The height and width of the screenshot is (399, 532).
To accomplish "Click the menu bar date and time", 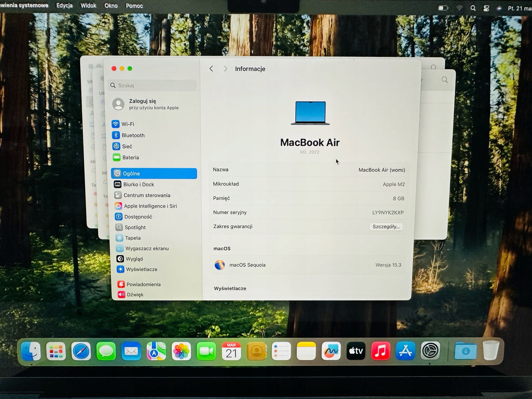I will [x=519, y=8].
